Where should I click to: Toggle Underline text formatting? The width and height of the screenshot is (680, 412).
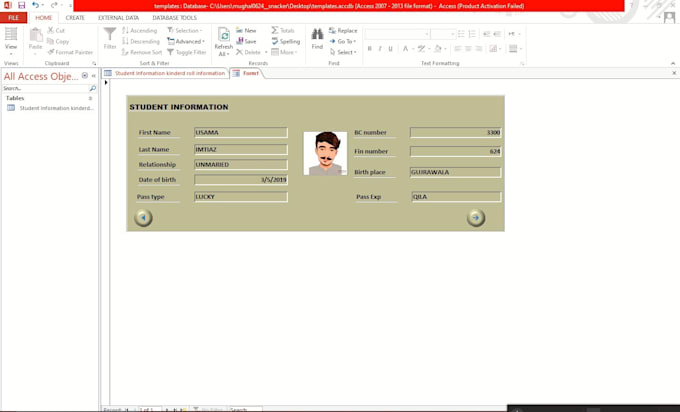click(390, 49)
